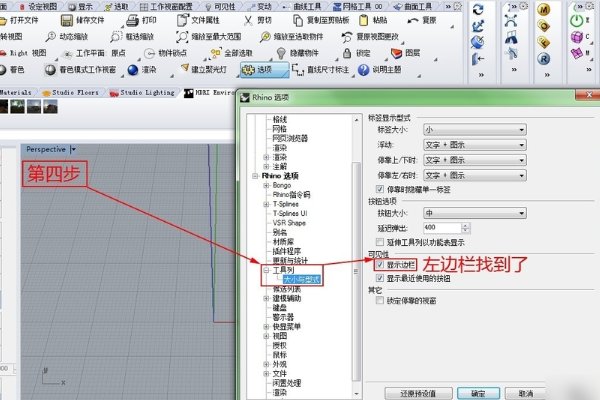Toggle the 显示边栏 show sidebar checkbox
This screenshot has height=400, width=600.
click(x=380, y=264)
